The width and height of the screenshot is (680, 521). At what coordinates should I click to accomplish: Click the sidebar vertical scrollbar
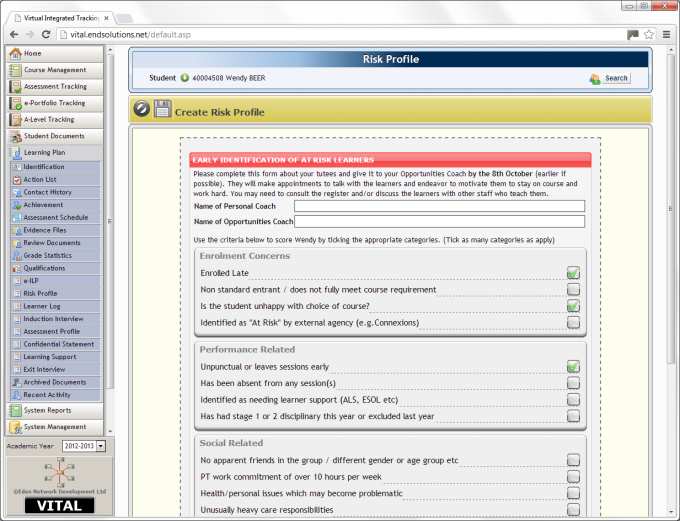tap(110, 221)
